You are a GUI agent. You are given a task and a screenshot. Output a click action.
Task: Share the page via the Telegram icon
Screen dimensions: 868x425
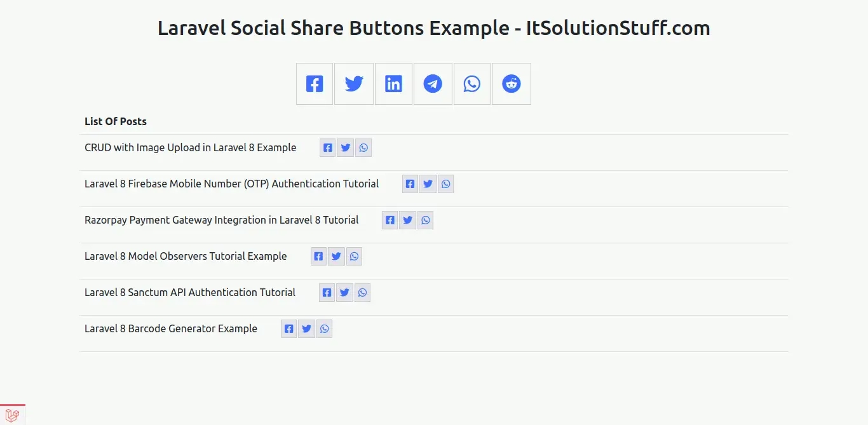433,84
